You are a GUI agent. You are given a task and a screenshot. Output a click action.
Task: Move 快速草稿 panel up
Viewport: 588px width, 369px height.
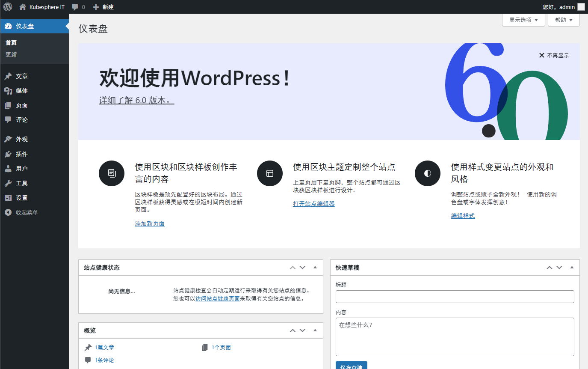coord(549,268)
